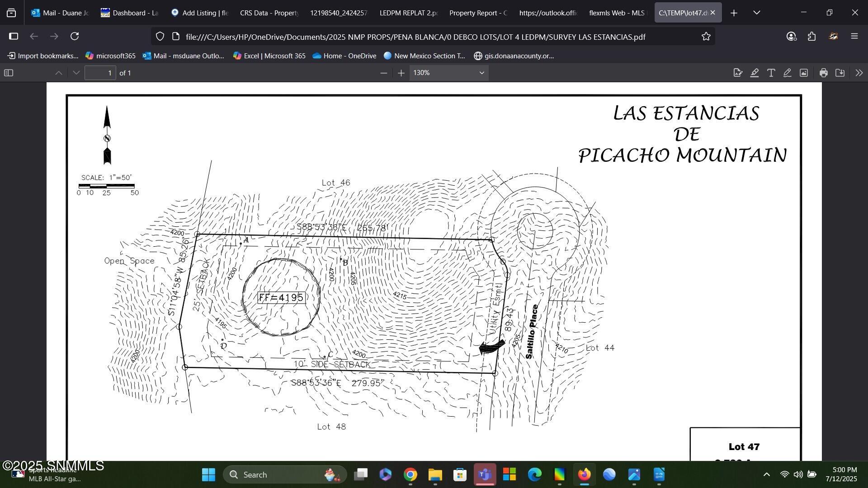This screenshot has height=488, width=868.
Task: Click the Add image annotation tool
Action: click(803, 72)
